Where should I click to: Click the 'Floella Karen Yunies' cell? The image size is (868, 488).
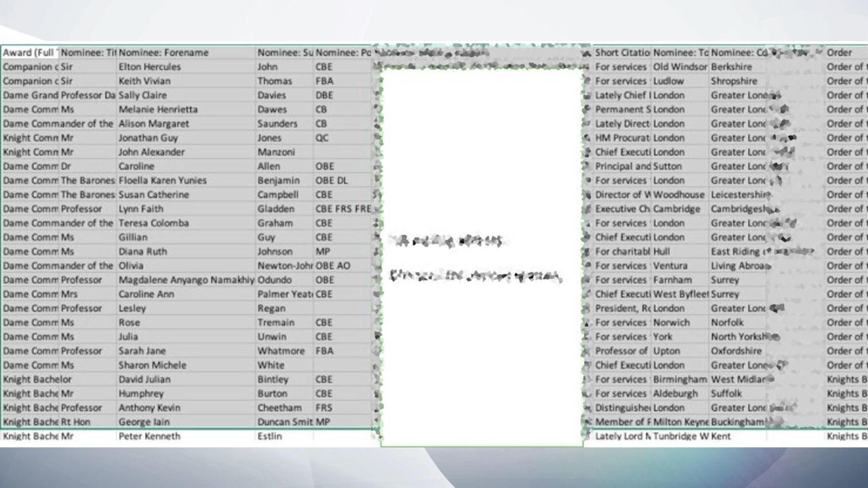coord(186,180)
